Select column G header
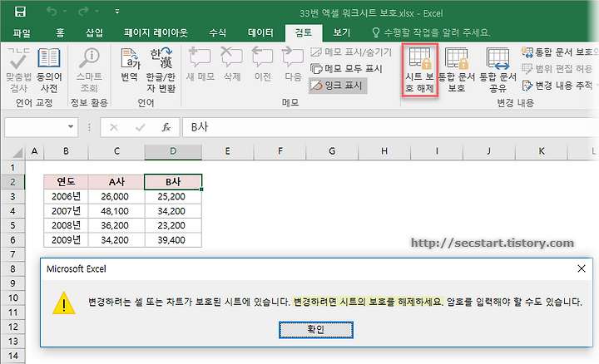This screenshot has height=364, width=599. click(x=332, y=151)
